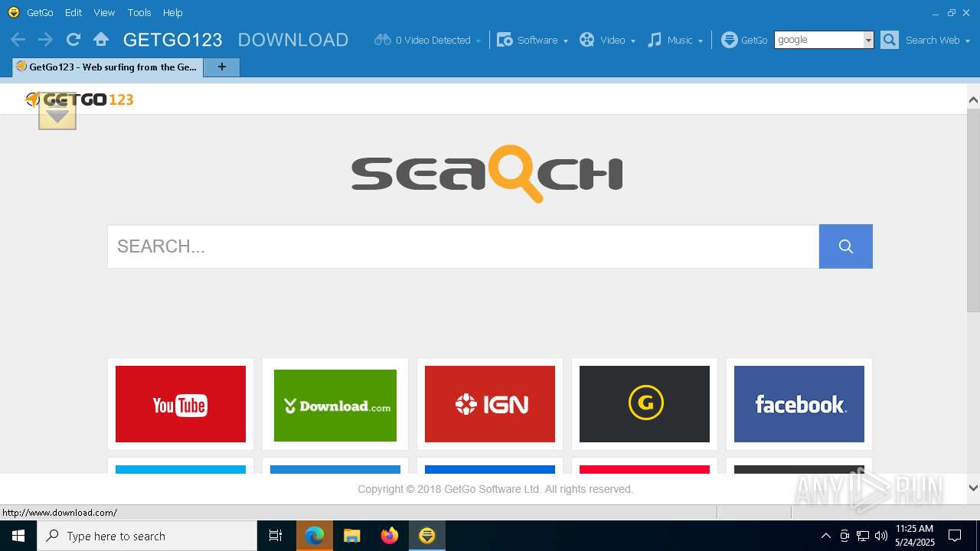This screenshot has height=551, width=980.
Task: Click the page scrollbar down arrow
Action: coord(973,487)
